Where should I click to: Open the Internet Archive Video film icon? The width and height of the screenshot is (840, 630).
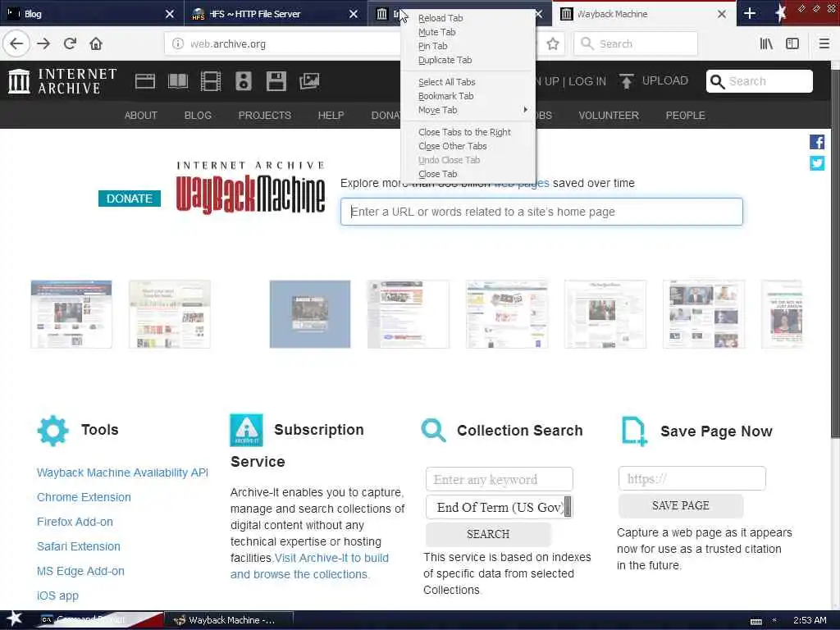coord(211,81)
